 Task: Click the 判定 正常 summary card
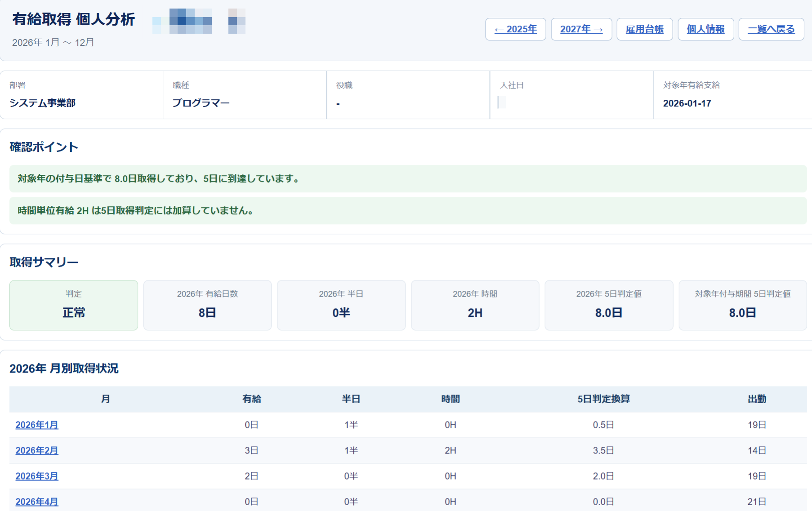click(74, 305)
